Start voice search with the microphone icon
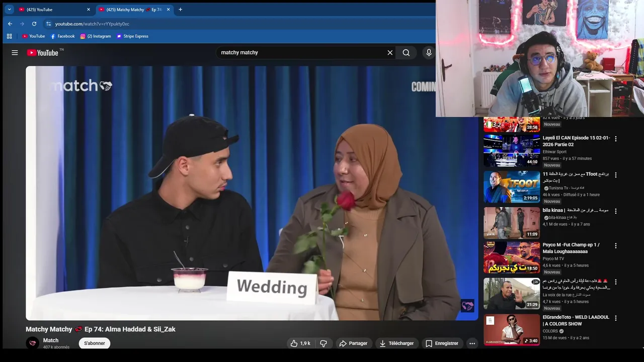The width and height of the screenshot is (644, 362). (429, 53)
